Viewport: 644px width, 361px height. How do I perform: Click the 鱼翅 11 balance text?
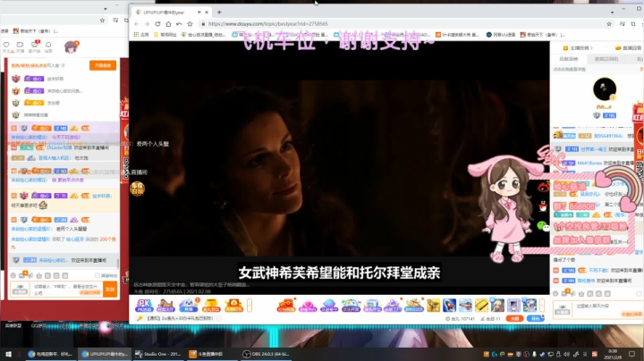[491, 319]
